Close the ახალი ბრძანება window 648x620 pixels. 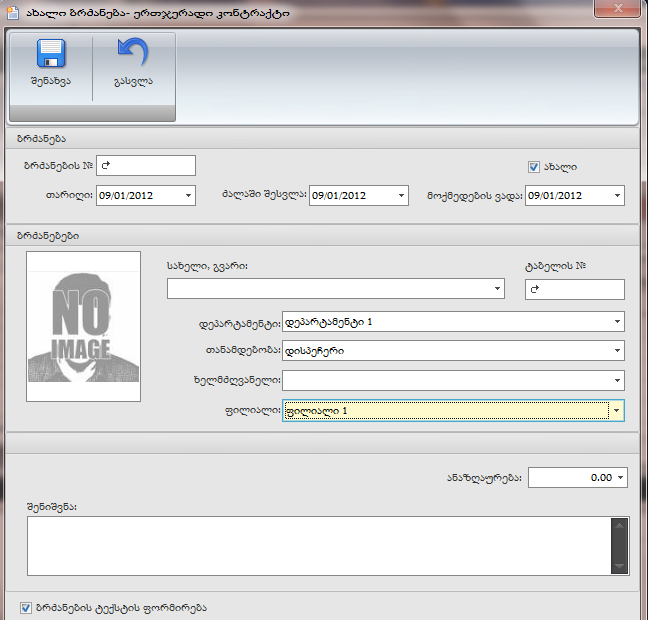pyautogui.click(x=618, y=8)
